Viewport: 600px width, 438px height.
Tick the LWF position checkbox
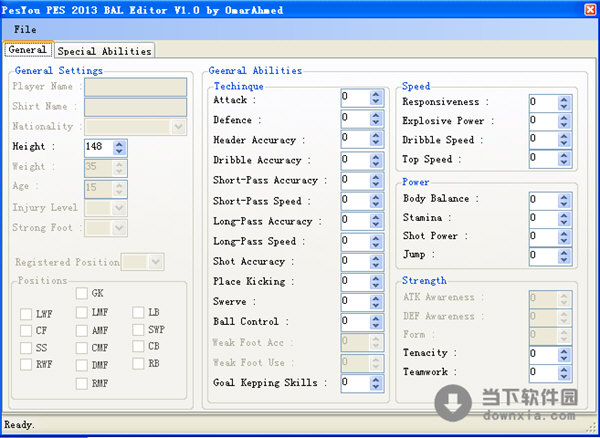click(26, 314)
